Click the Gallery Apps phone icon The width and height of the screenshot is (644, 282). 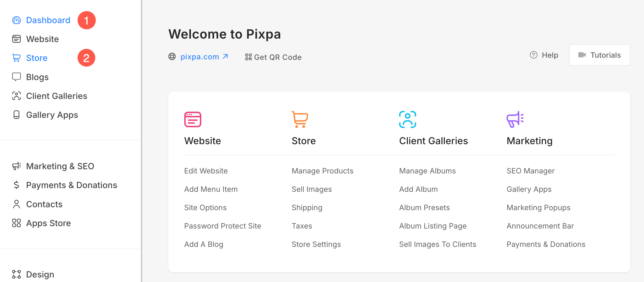[16, 115]
